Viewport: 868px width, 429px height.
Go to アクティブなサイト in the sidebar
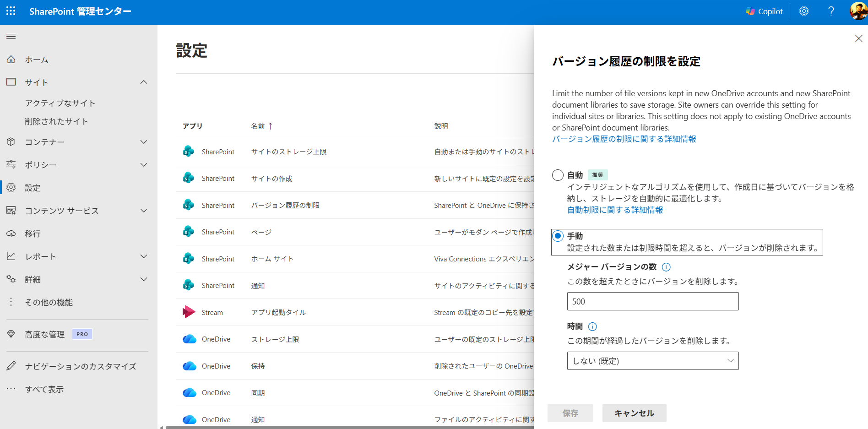(x=60, y=103)
